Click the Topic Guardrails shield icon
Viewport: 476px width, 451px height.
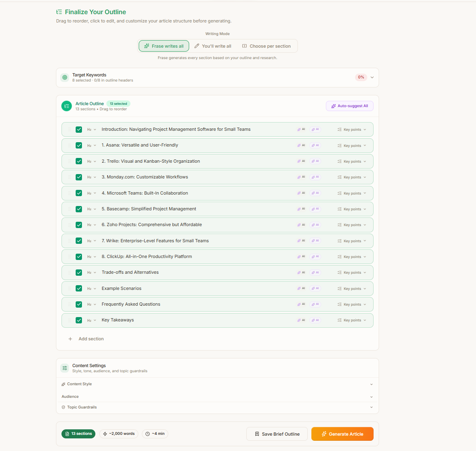[63, 407]
